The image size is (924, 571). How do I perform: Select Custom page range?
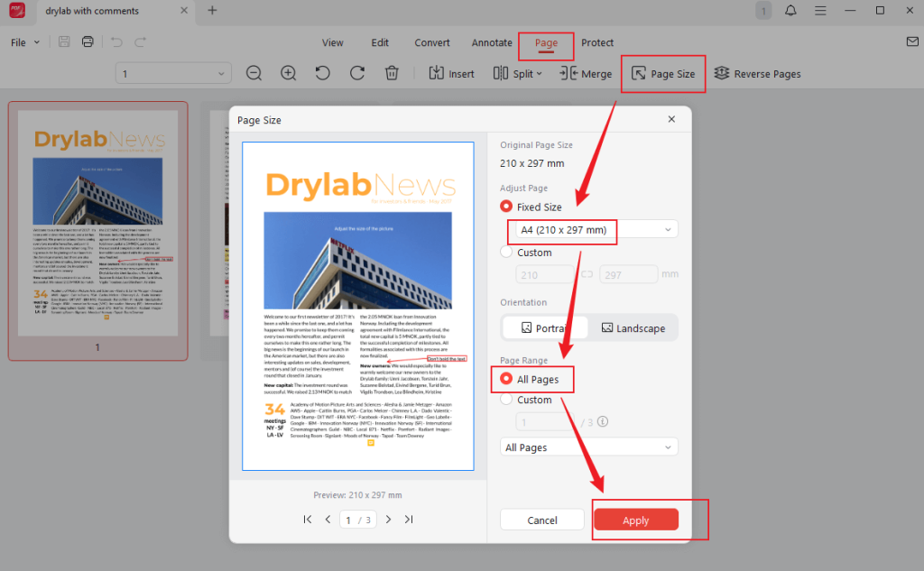(x=505, y=400)
